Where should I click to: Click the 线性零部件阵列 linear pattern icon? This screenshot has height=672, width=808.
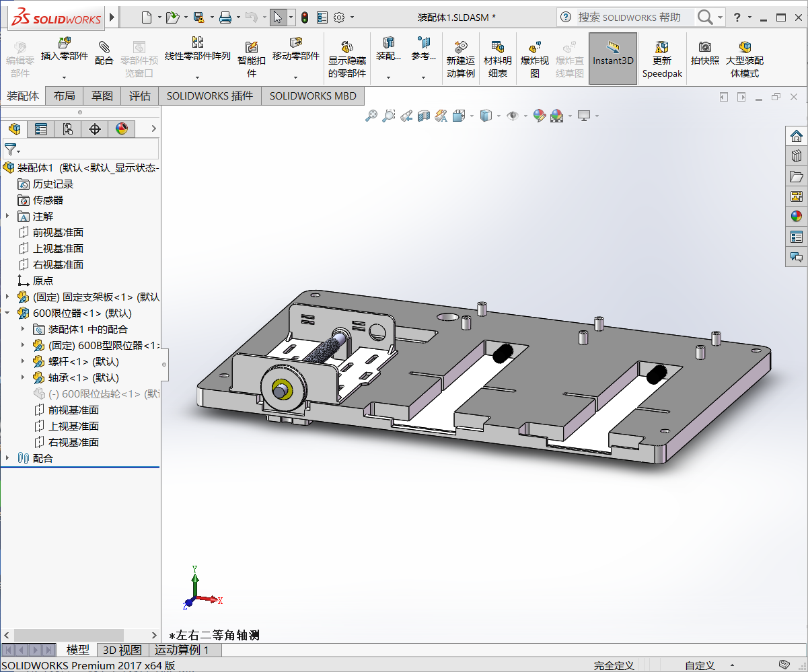tap(197, 42)
